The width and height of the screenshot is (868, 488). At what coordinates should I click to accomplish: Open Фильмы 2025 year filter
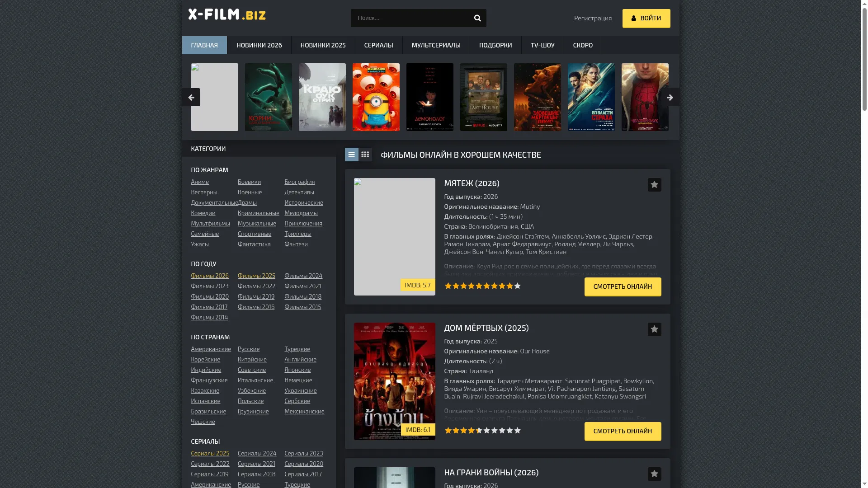[256, 276]
